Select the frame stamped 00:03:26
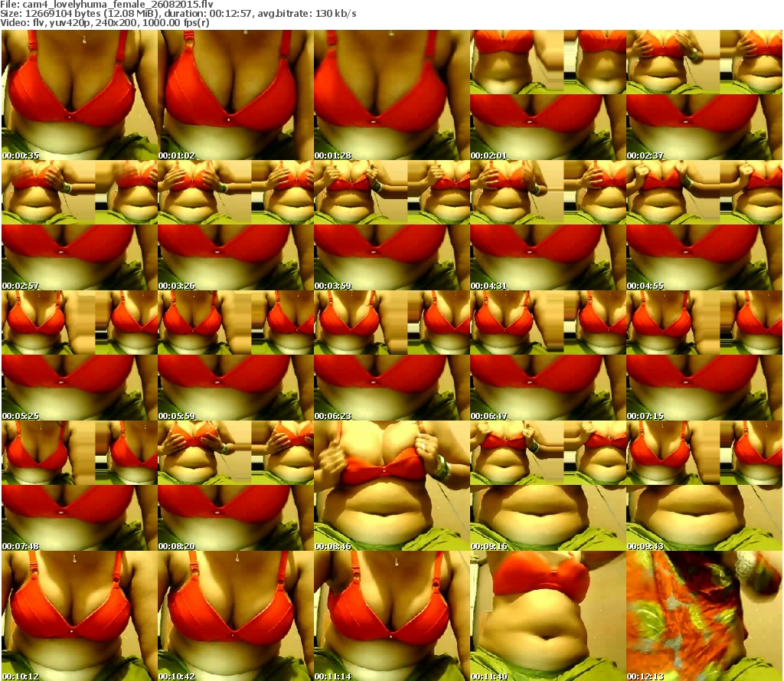The height and width of the screenshot is (681, 784). [236, 225]
